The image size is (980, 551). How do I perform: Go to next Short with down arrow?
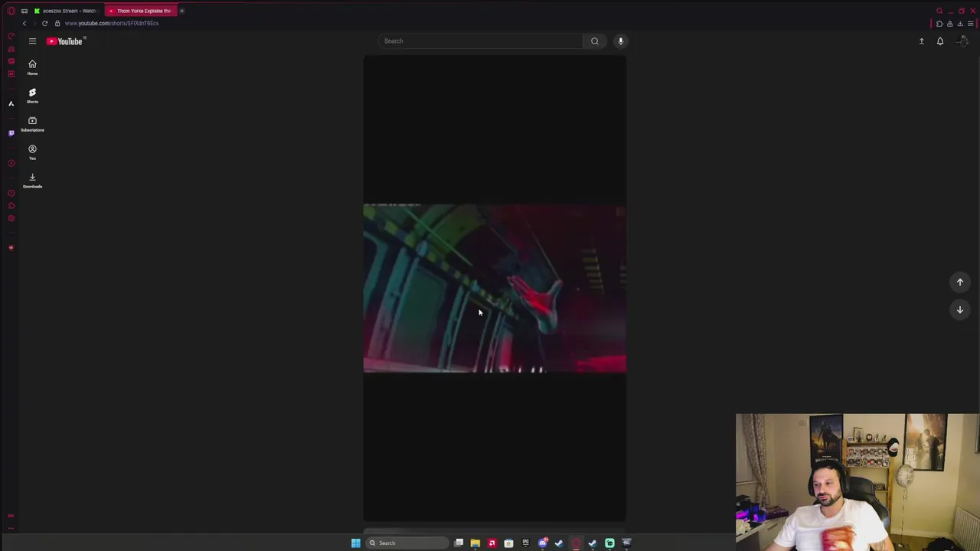coord(960,310)
